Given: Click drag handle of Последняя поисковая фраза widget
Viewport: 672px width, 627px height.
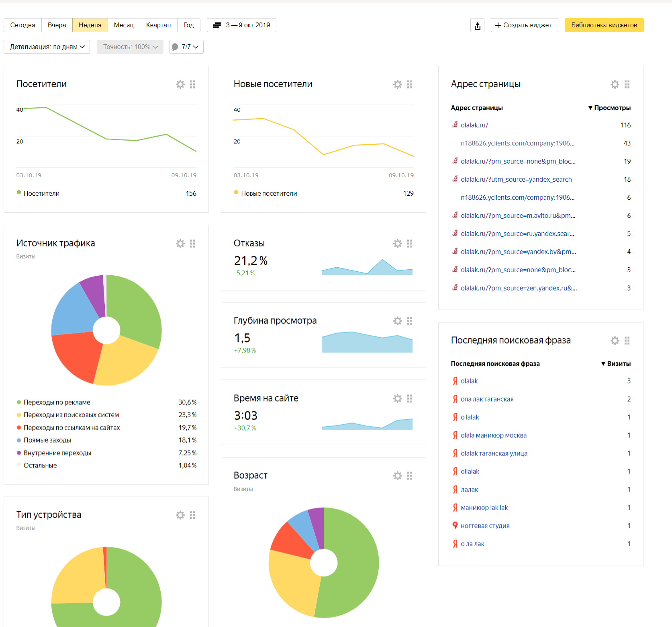Looking at the screenshot, I should coord(627,341).
